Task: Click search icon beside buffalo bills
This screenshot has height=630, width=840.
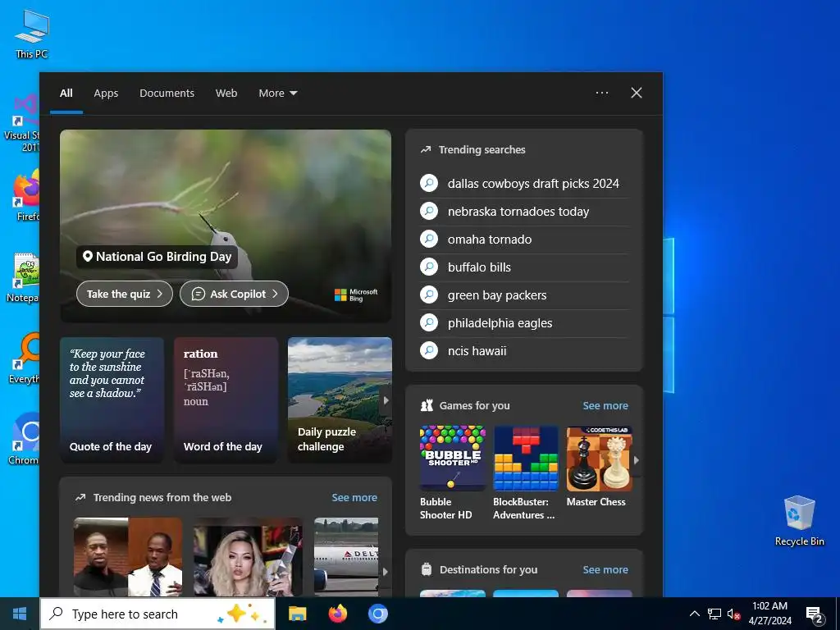Action: 429,267
